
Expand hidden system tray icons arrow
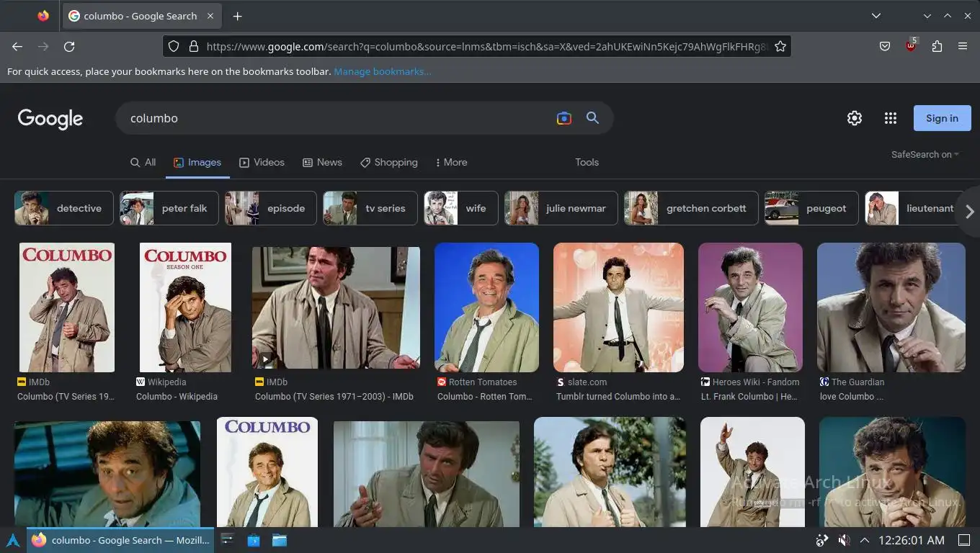click(865, 540)
